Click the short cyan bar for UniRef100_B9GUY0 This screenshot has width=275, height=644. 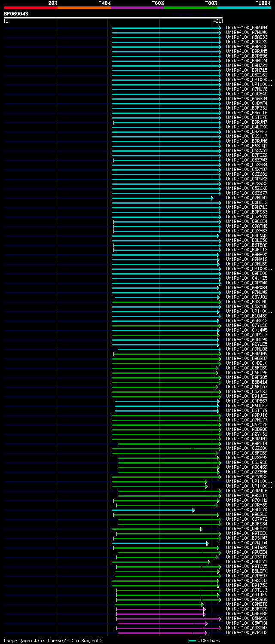pos(153,510)
